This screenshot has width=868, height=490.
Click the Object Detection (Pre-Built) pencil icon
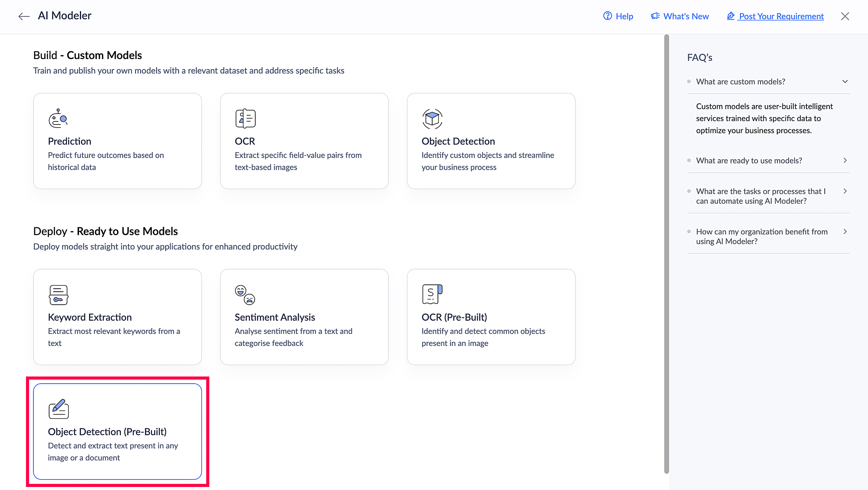[x=58, y=409]
